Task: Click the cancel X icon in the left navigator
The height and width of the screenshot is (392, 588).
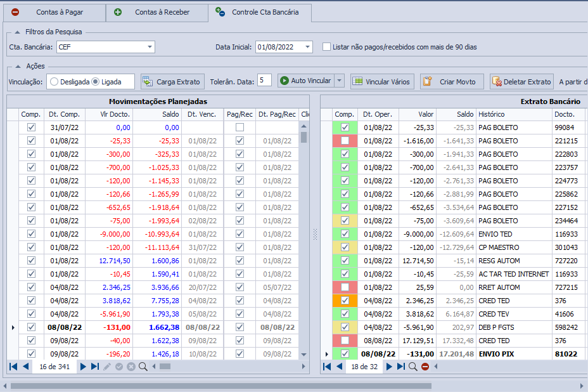Action: (x=131, y=367)
